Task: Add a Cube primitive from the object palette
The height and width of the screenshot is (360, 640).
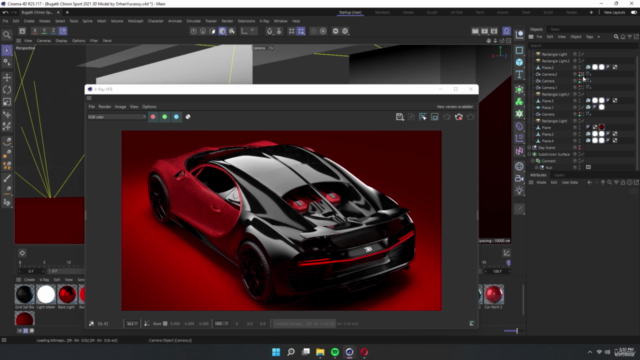Action: pos(519,62)
